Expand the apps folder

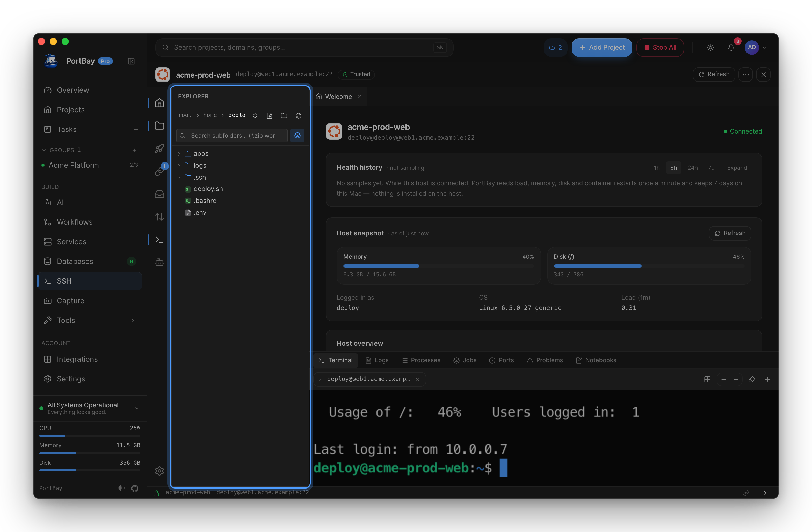(179, 154)
